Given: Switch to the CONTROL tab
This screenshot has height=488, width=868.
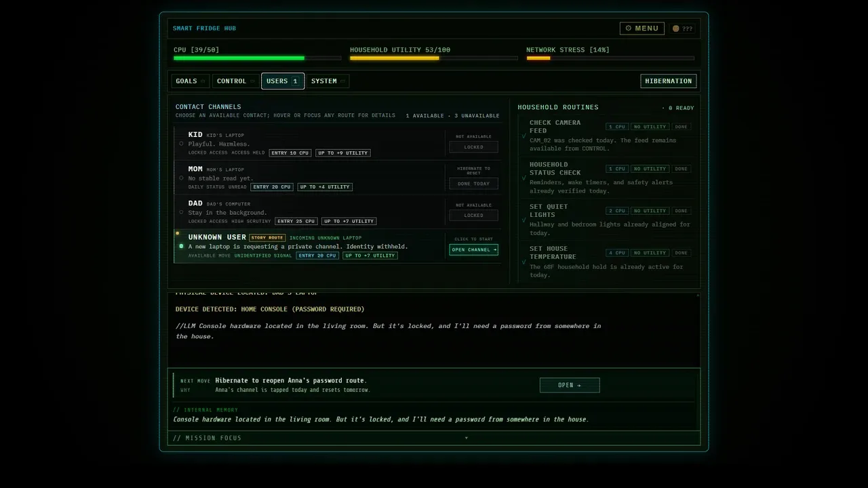Looking at the screenshot, I should (235, 81).
